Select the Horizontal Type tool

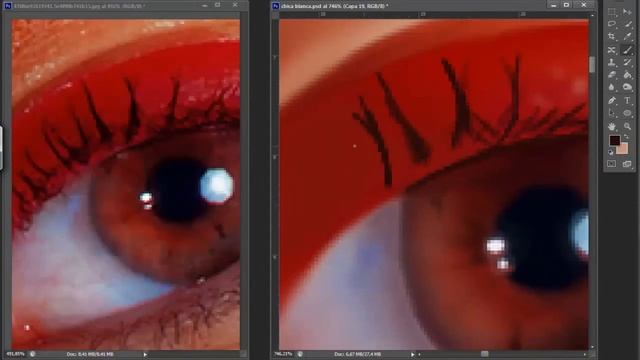[x=627, y=100]
